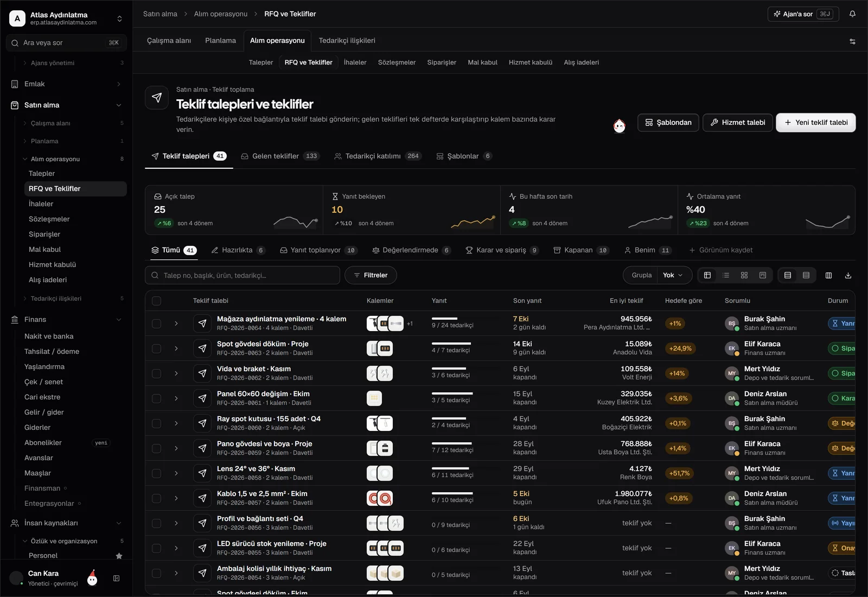The height and width of the screenshot is (597, 868).
Task: Select compact row density icon
Action: pos(806,276)
